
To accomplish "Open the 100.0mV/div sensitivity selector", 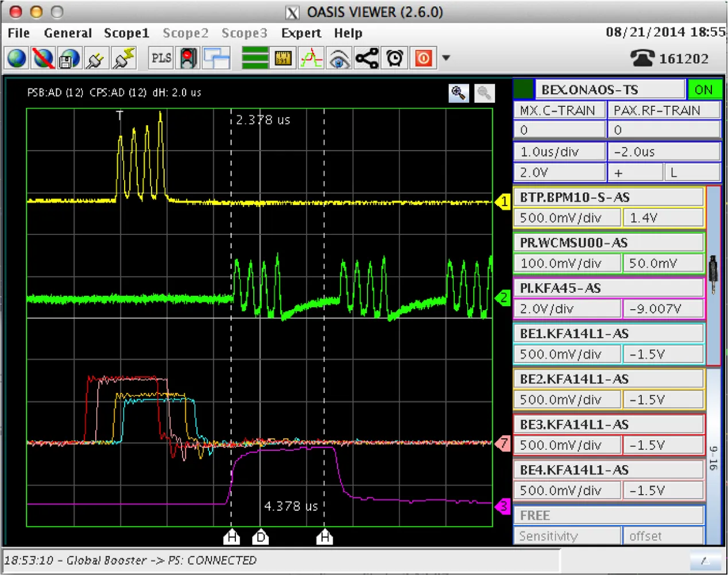I will 567,263.
